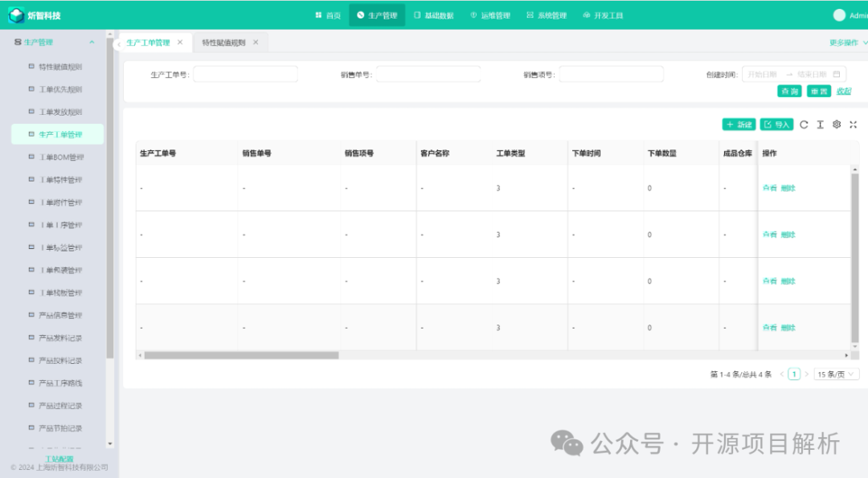Click the Admin avatar icon
This screenshot has width=868, height=478.
[x=840, y=15]
